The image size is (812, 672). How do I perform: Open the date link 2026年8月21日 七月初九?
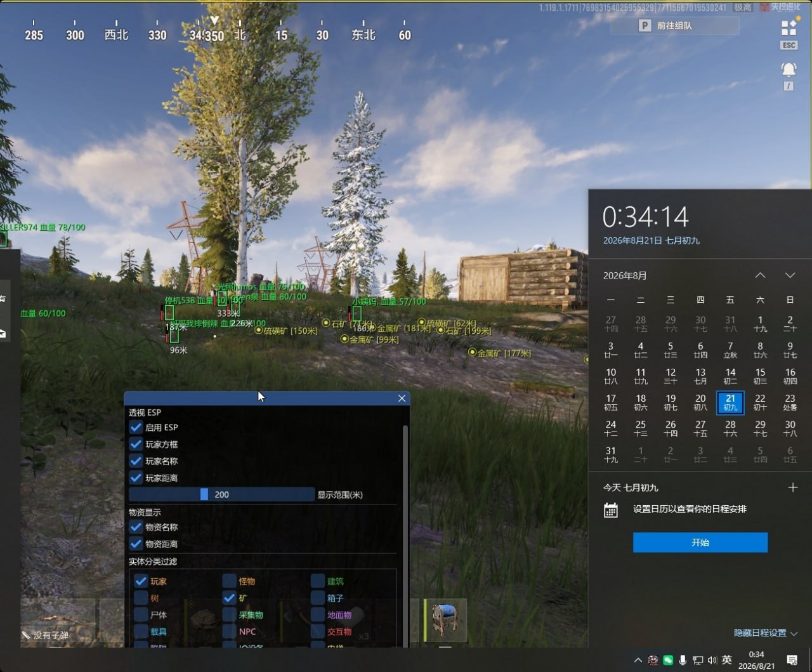click(652, 240)
